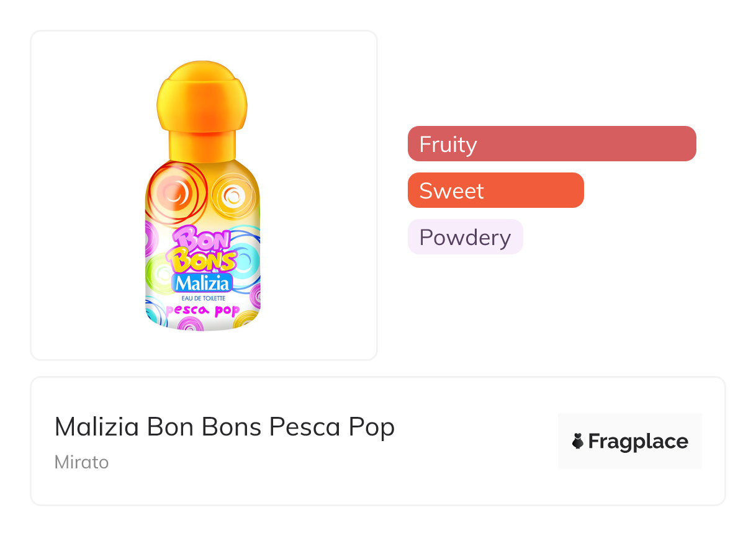Click the Fragplace flower logo icon
Image resolution: width=756 pixels, height=536 pixels.
(x=578, y=441)
